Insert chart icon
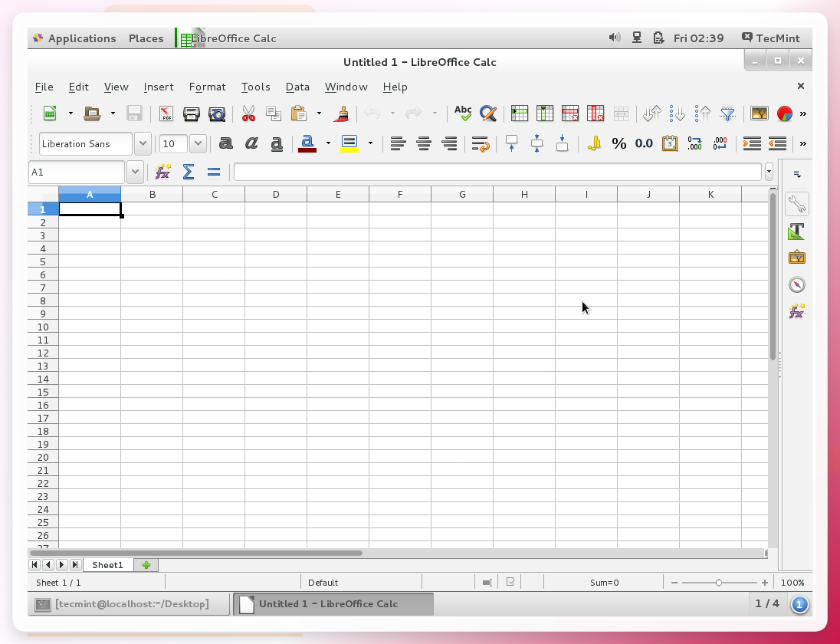 click(784, 113)
